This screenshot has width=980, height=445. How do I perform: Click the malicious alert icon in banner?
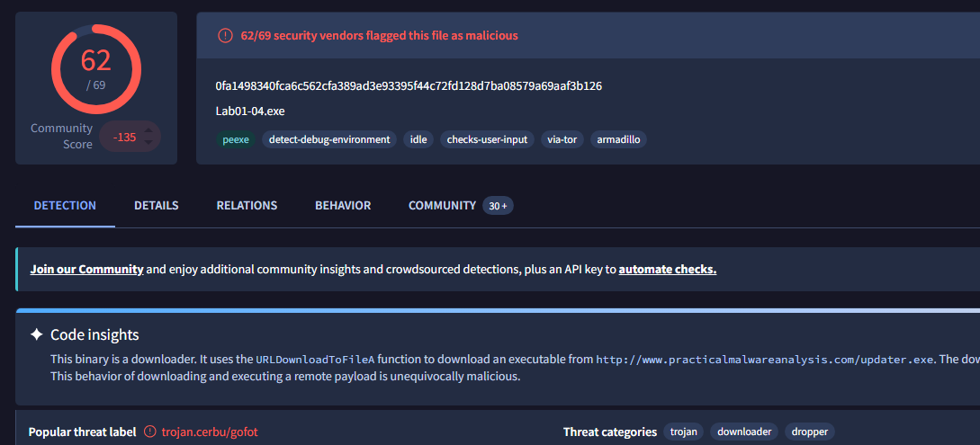tap(225, 36)
